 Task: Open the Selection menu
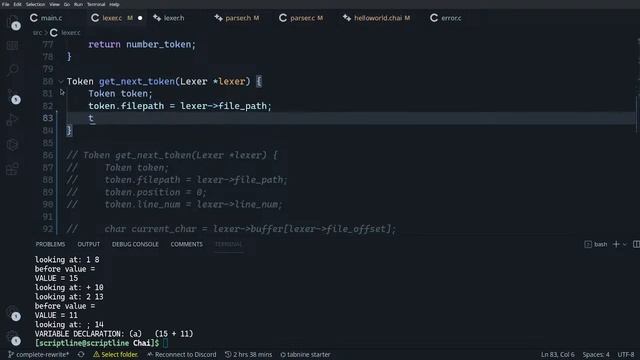click(x=36, y=4)
